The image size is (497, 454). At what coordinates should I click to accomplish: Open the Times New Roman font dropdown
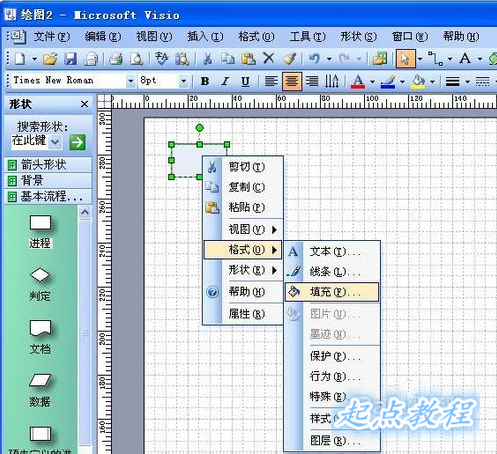tap(131, 81)
